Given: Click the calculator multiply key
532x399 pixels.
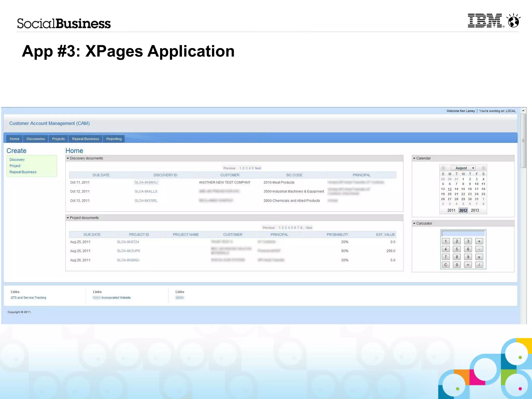Looking at the screenshot, I should pyautogui.click(x=479, y=257).
